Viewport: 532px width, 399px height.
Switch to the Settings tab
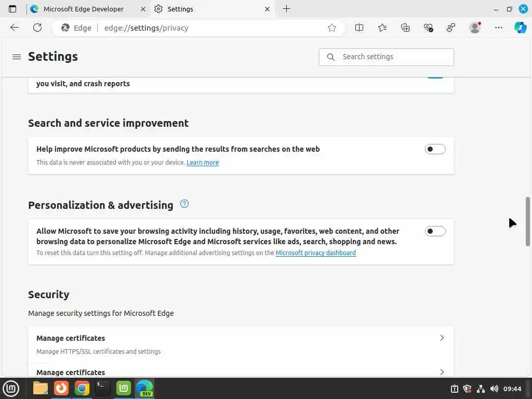[x=212, y=9]
